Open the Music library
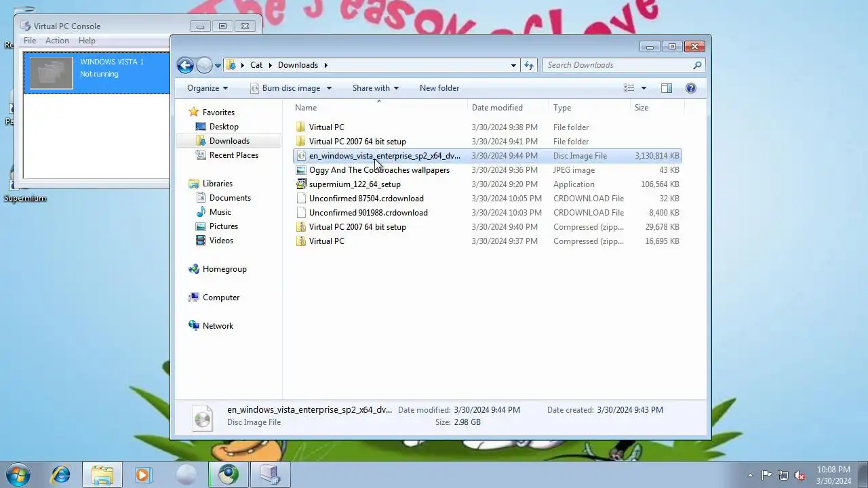The width and height of the screenshot is (868, 488). pyautogui.click(x=220, y=212)
